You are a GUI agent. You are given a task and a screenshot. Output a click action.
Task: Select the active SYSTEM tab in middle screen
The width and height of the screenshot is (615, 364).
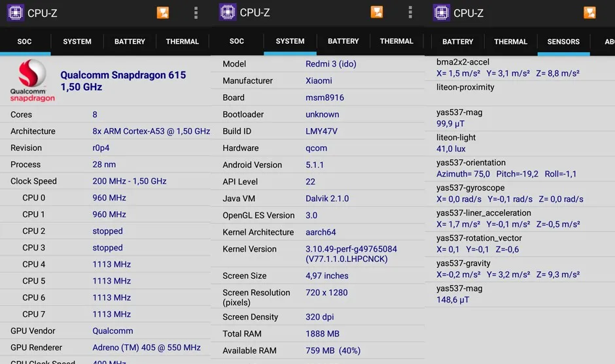[x=290, y=41]
